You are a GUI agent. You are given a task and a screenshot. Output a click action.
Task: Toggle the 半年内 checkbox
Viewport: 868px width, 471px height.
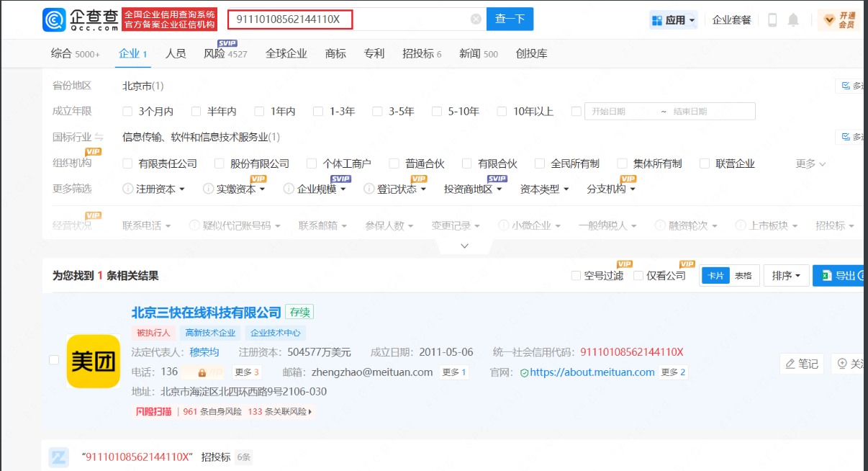196,112
